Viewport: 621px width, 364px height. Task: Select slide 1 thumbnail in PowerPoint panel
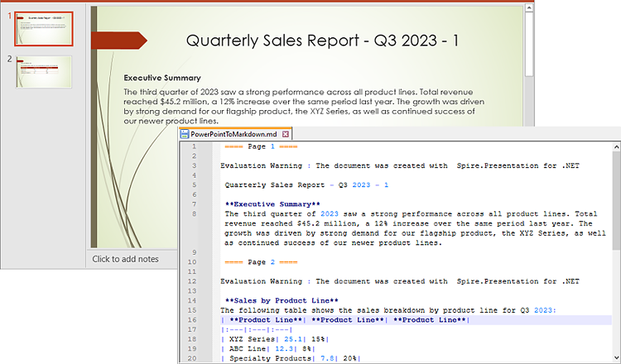point(44,28)
